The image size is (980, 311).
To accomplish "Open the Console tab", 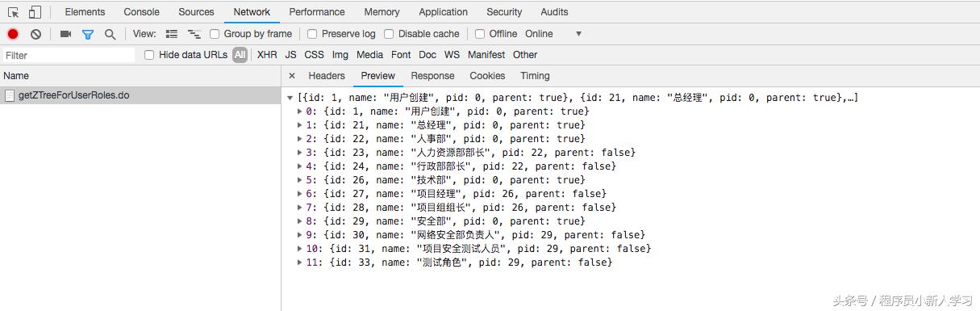I will 142,12.
